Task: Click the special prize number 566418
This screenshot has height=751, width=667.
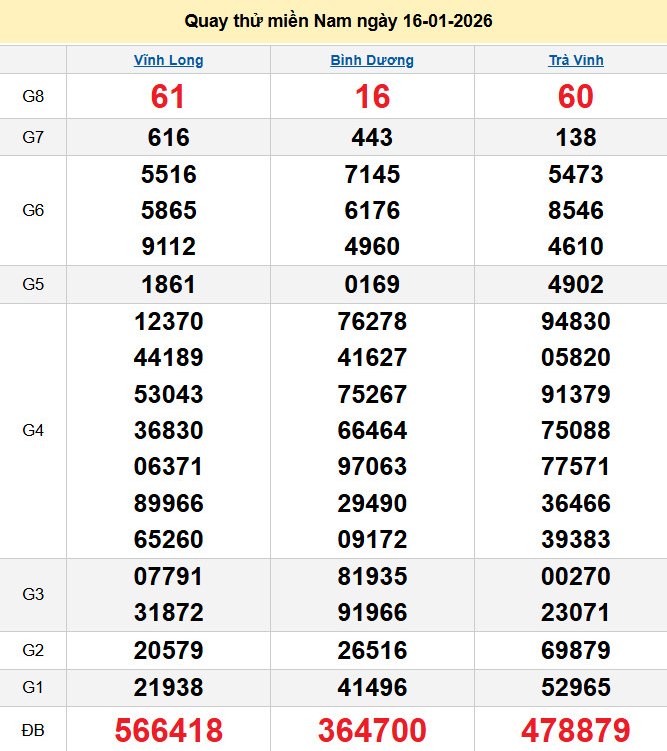Action: pyautogui.click(x=168, y=730)
